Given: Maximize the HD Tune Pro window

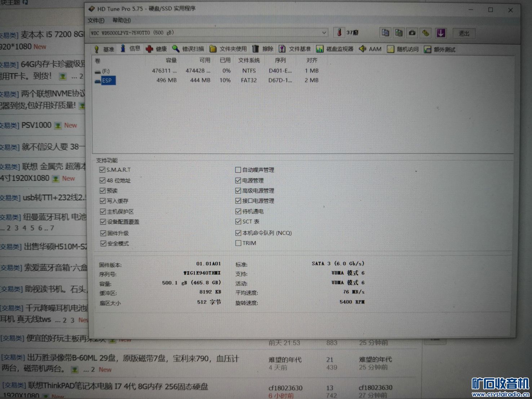Looking at the screenshot, I should [x=491, y=10].
